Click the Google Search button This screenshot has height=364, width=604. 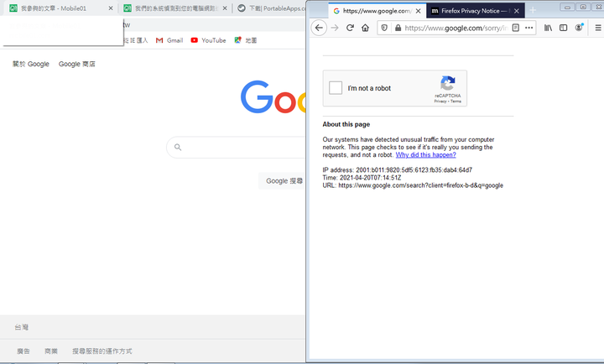click(x=283, y=181)
